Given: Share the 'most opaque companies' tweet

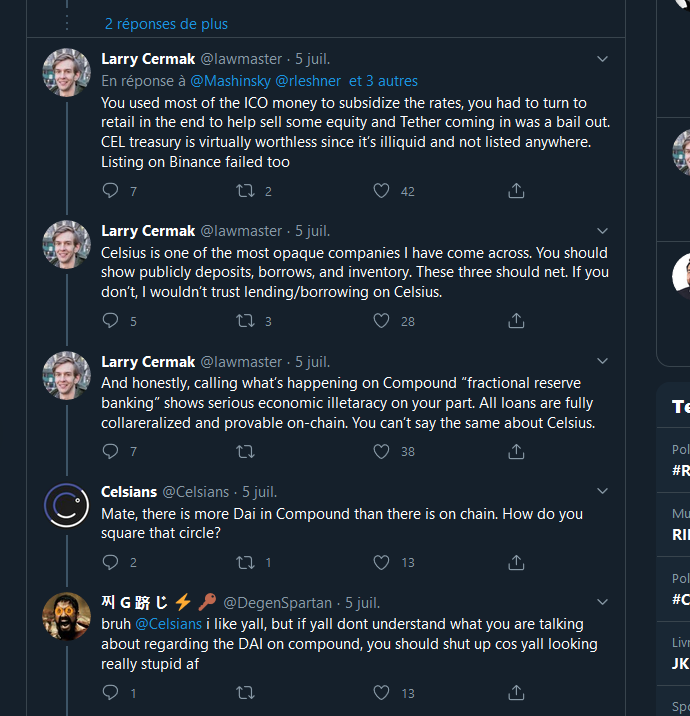Looking at the screenshot, I should pyautogui.click(x=516, y=321).
